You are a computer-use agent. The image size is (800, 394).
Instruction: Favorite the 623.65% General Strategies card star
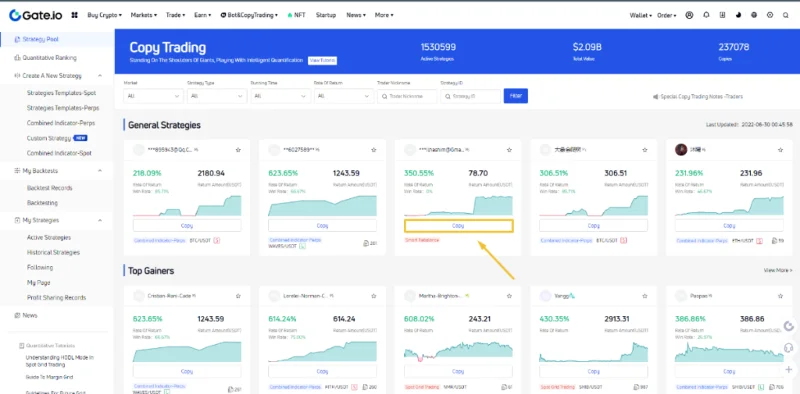[x=373, y=150]
